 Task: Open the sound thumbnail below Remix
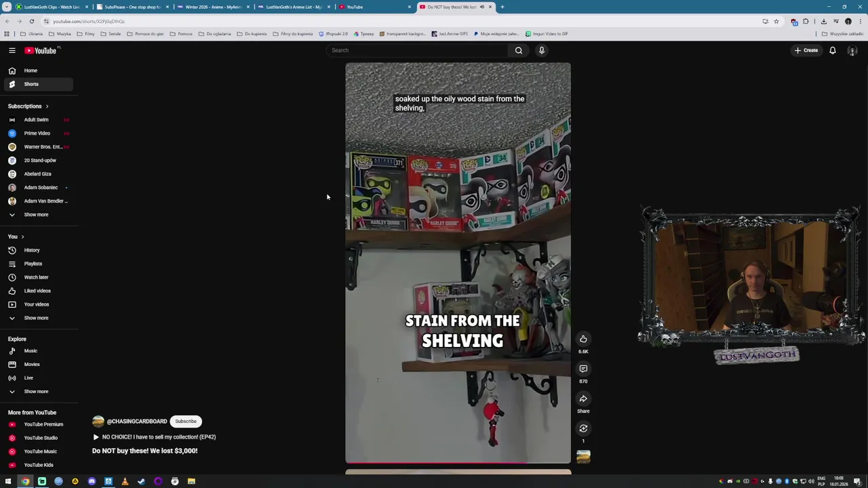(583, 457)
